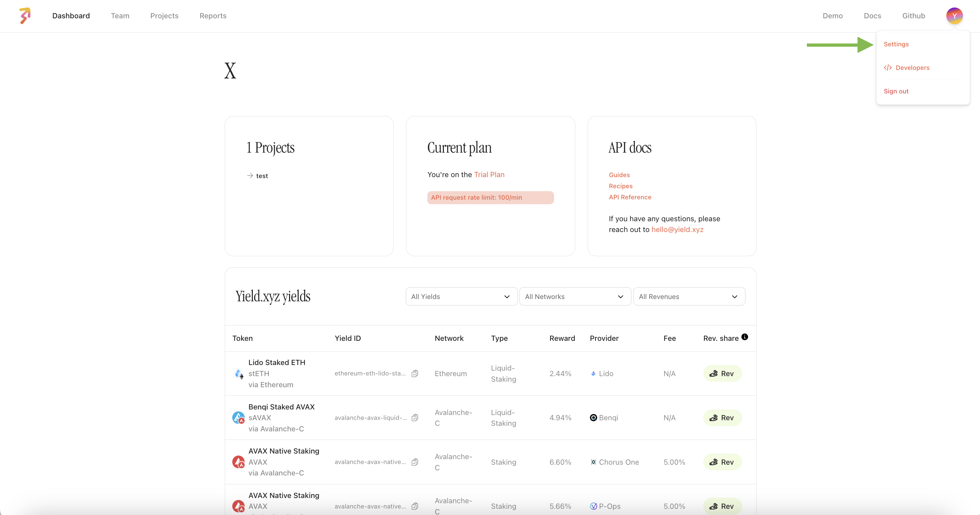Select Settings from the user menu
This screenshot has height=515, width=980.
click(896, 44)
